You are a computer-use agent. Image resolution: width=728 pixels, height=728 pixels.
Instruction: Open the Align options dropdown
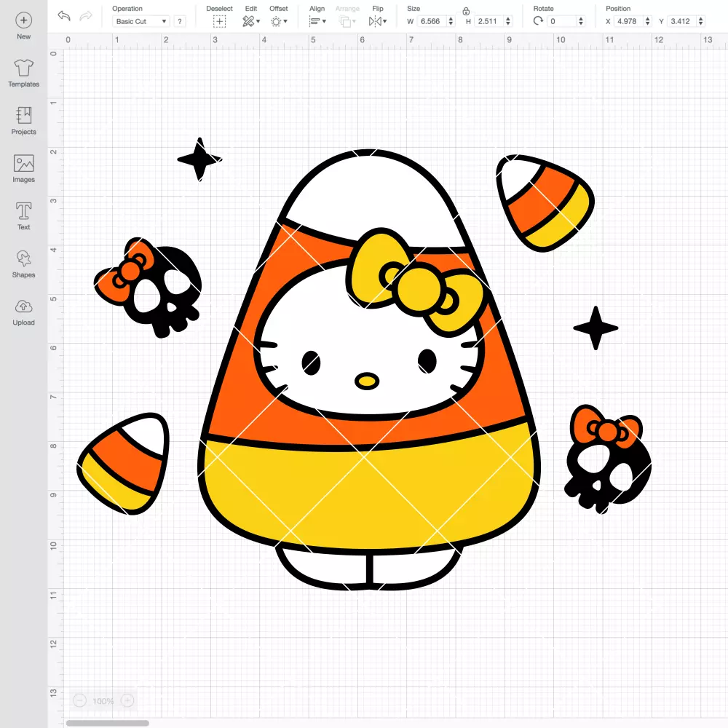(317, 21)
